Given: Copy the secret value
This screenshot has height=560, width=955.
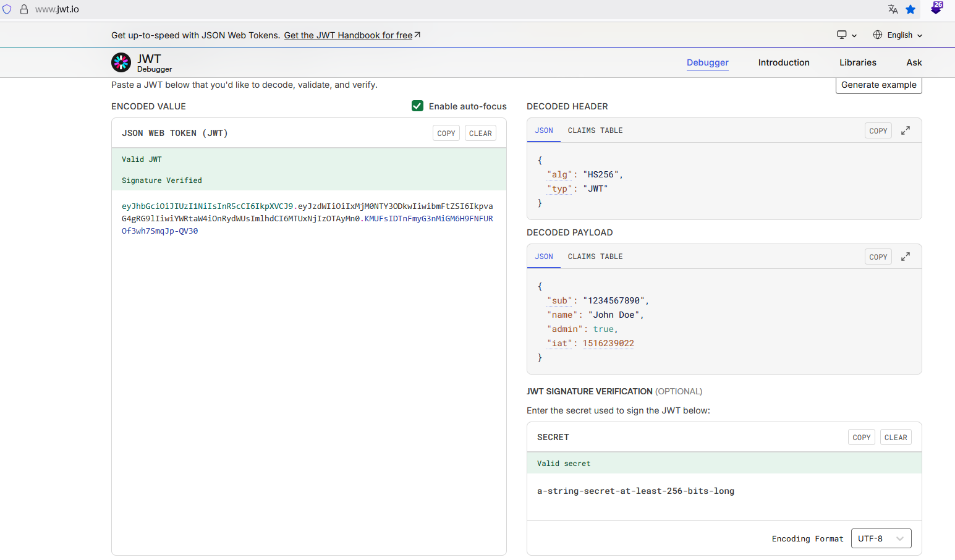Looking at the screenshot, I should (862, 437).
